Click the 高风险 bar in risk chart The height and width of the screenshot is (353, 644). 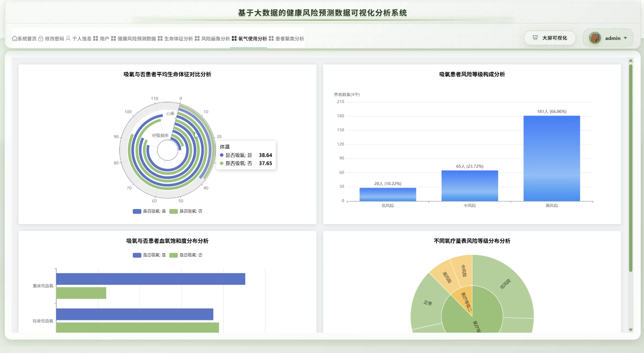552,159
